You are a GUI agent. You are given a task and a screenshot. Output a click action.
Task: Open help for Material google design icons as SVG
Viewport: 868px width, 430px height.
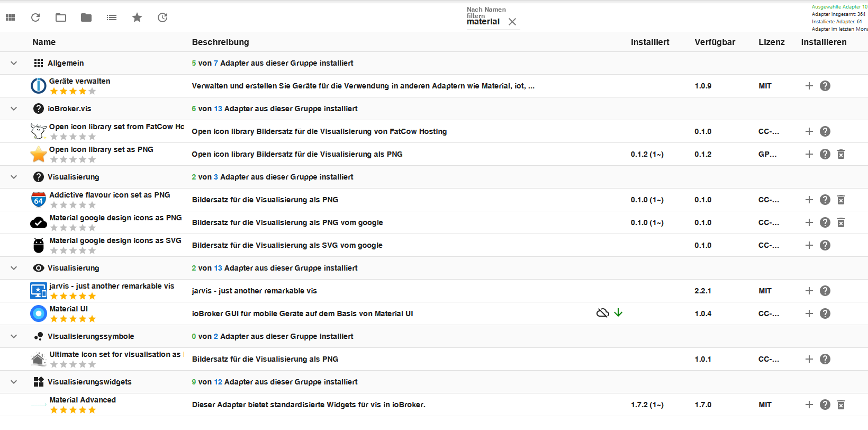(825, 245)
